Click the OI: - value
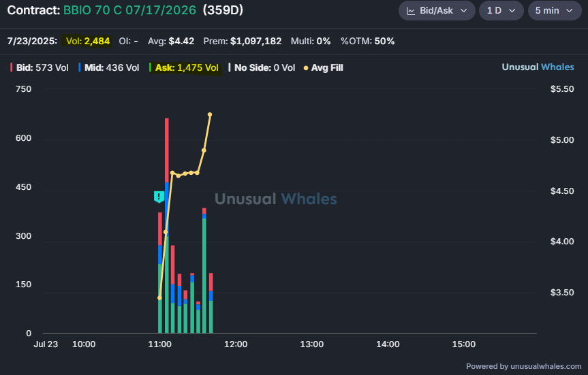Screen dimensions: 588x375 click(128, 41)
